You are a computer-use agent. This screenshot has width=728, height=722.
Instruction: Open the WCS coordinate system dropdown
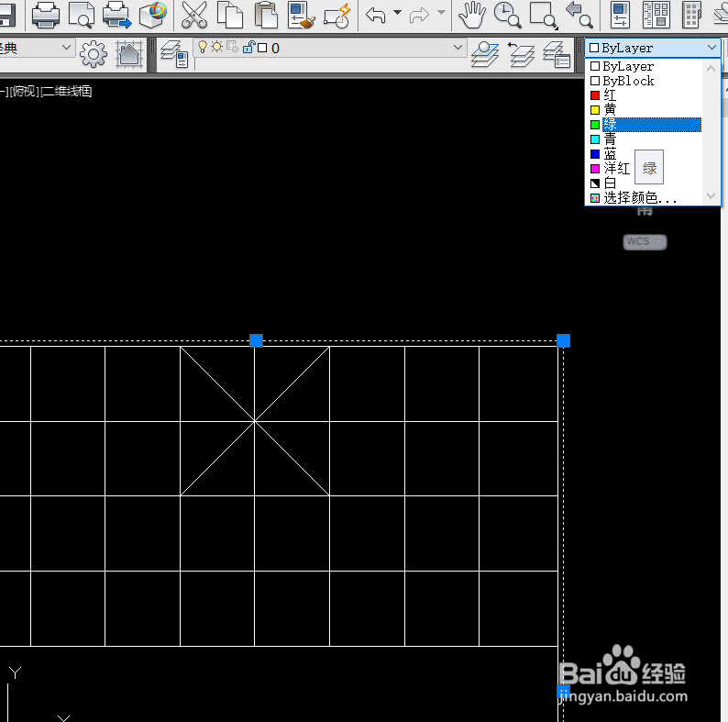click(645, 241)
